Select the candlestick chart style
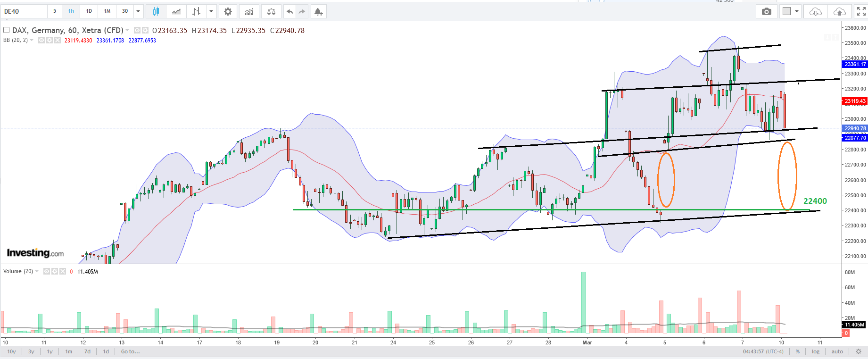868x359 pixels. (x=156, y=11)
